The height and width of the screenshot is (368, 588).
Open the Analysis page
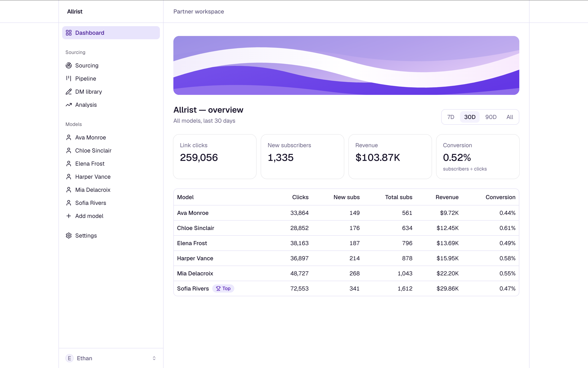point(111,105)
